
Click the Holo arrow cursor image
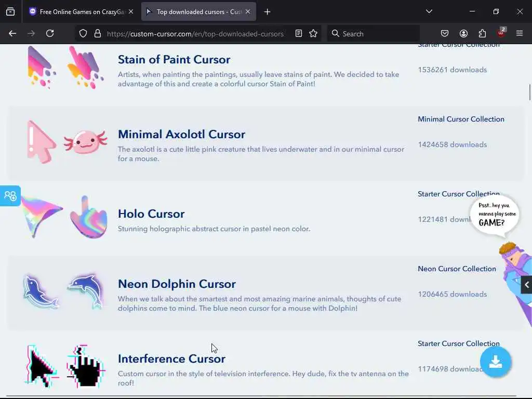tap(42, 217)
